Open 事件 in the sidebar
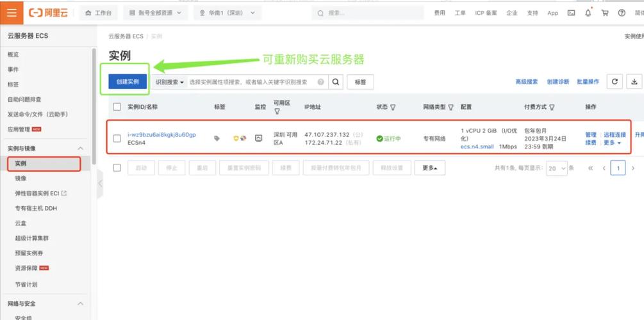 tap(13, 69)
